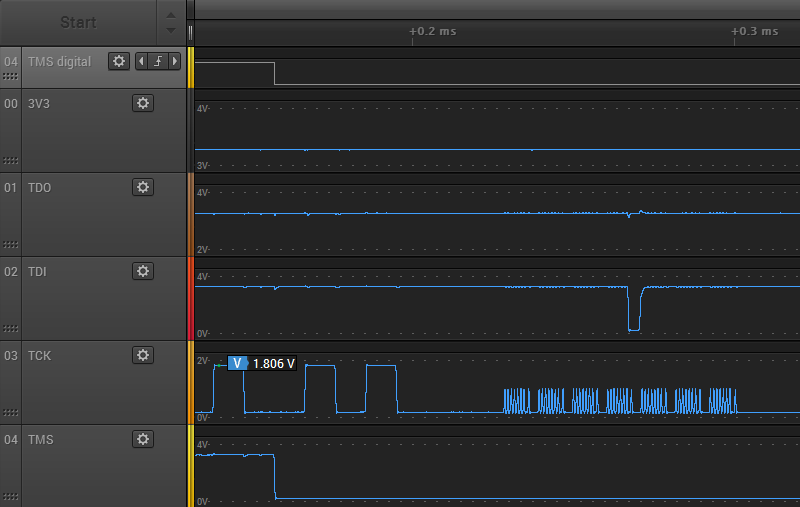Open TMS analog channel settings gear
The height and width of the screenshot is (507, 800).
(x=143, y=439)
